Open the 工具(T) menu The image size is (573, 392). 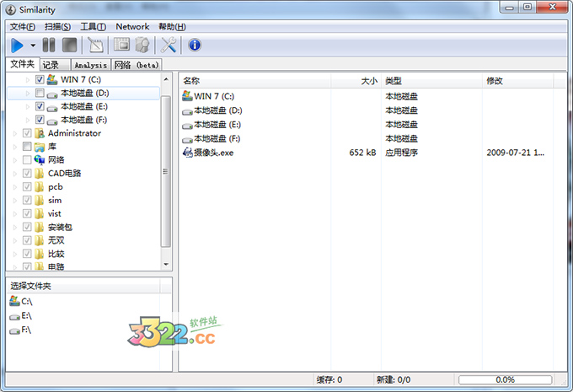click(x=94, y=27)
